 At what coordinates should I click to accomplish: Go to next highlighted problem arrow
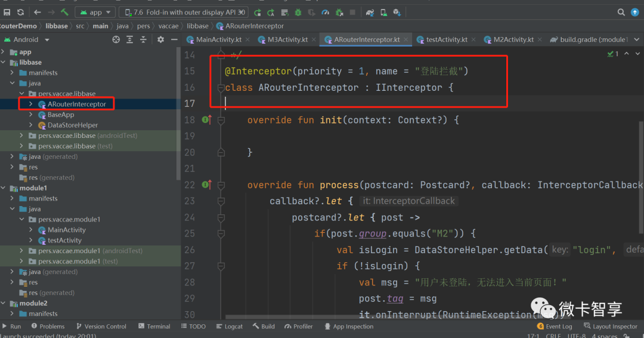point(637,54)
